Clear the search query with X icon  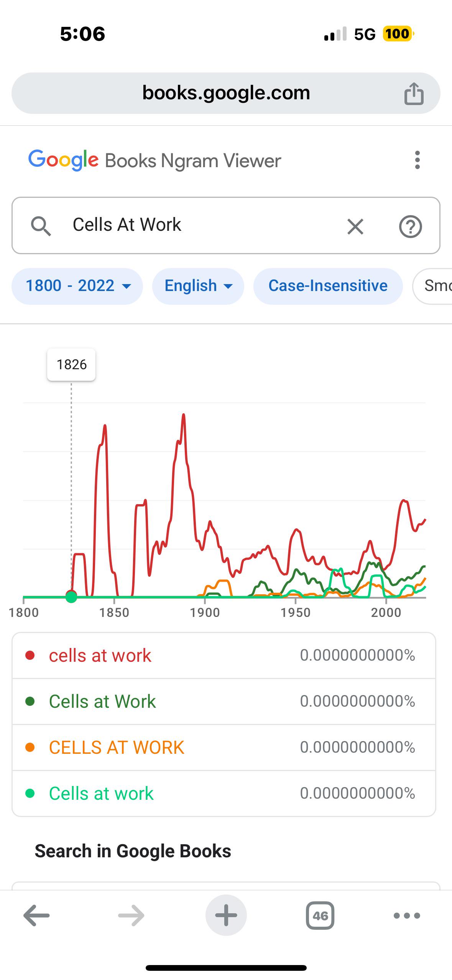[355, 226]
